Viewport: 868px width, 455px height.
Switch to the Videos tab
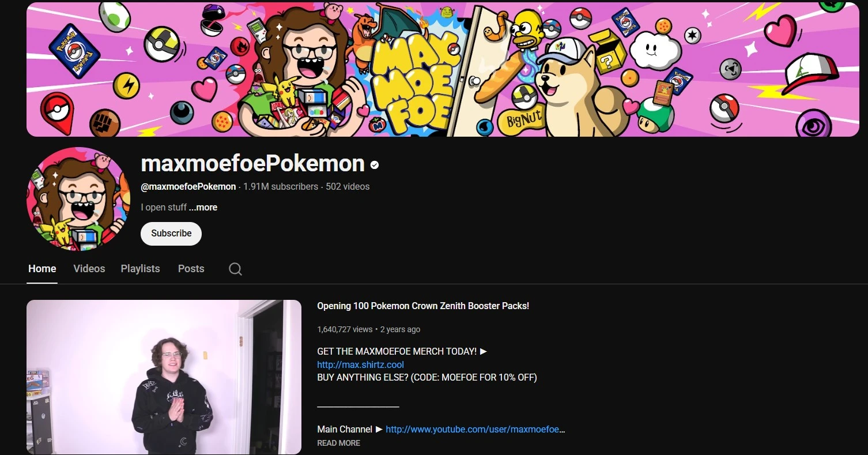[89, 269]
